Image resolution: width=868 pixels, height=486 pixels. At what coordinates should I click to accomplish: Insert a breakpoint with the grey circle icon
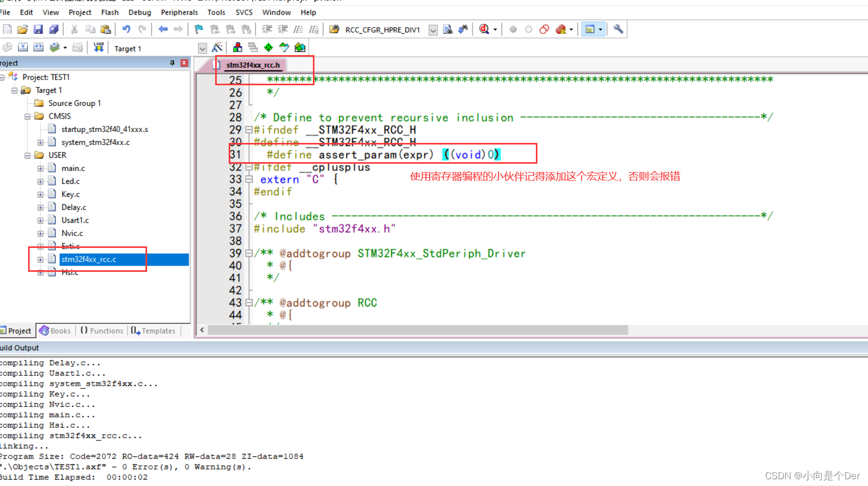click(x=513, y=29)
